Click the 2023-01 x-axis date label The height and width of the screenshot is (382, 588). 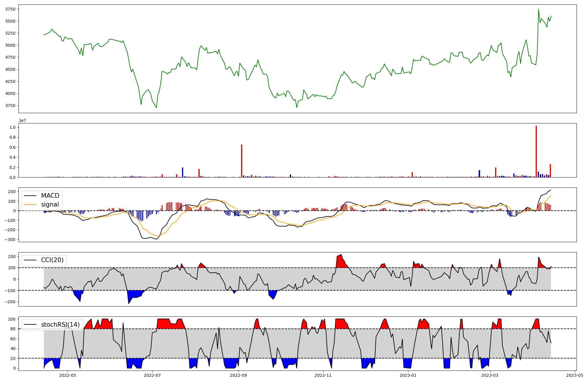tap(408, 375)
